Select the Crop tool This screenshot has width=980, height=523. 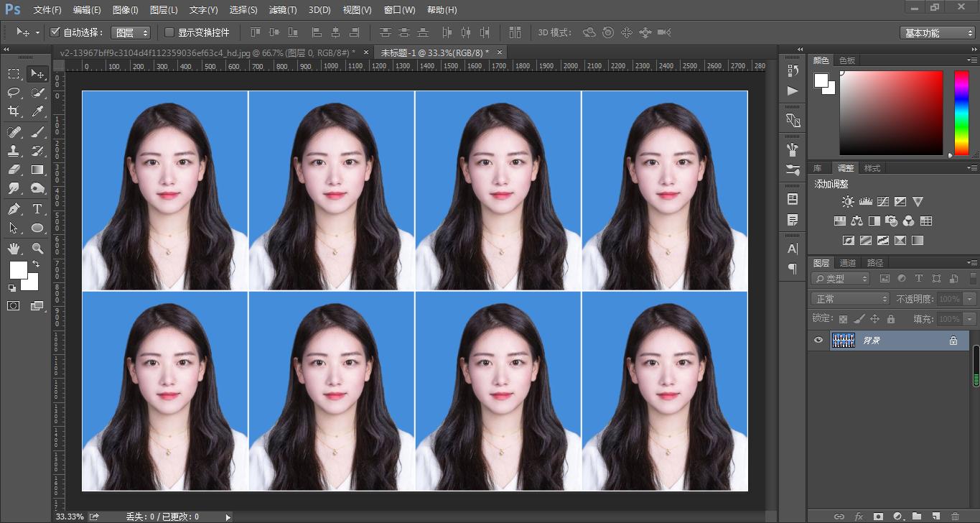click(14, 111)
